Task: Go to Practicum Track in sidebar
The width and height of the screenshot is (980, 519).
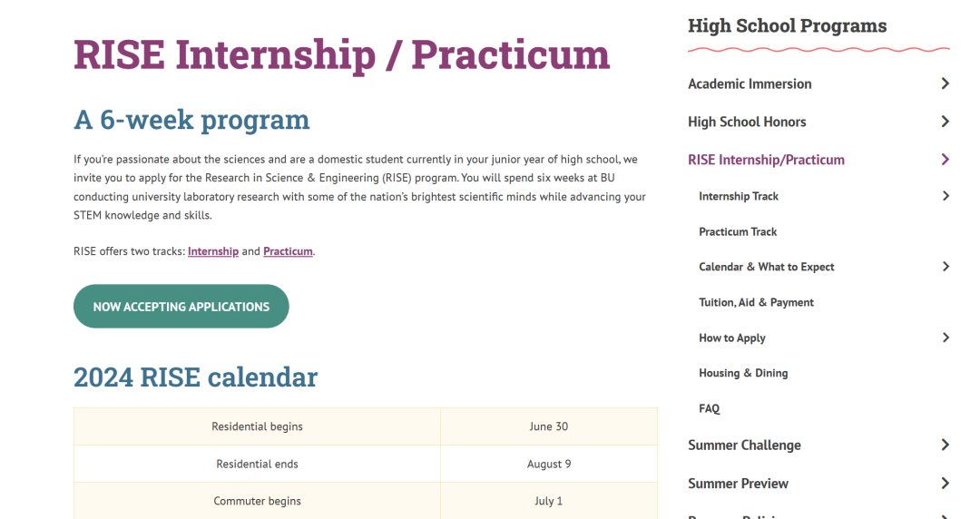Action: [738, 232]
